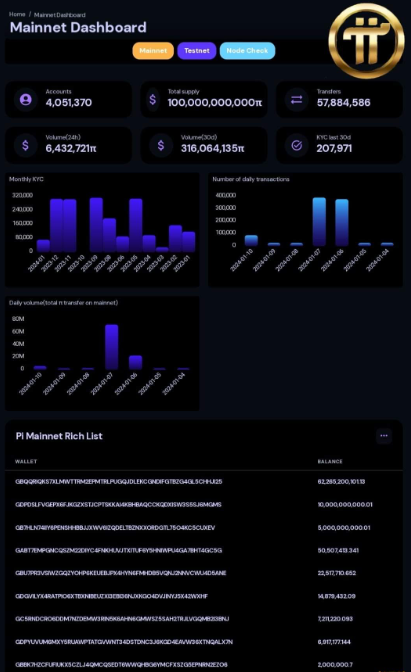Click wallet address starting with GDGV
This screenshot has width=411, height=672.
click(x=111, y=596)
